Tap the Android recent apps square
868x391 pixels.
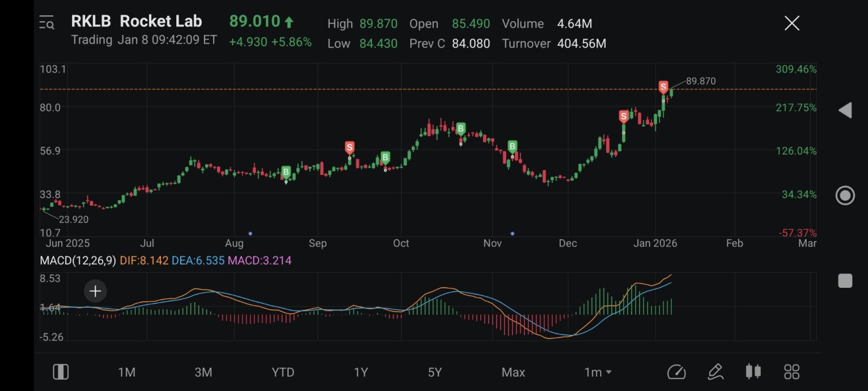(x=845, y=281)
